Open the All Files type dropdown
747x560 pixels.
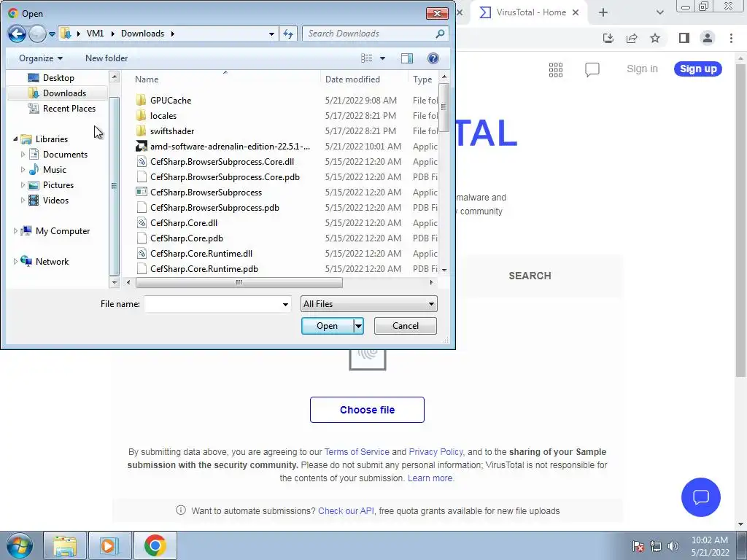click(x=368, y=304)
